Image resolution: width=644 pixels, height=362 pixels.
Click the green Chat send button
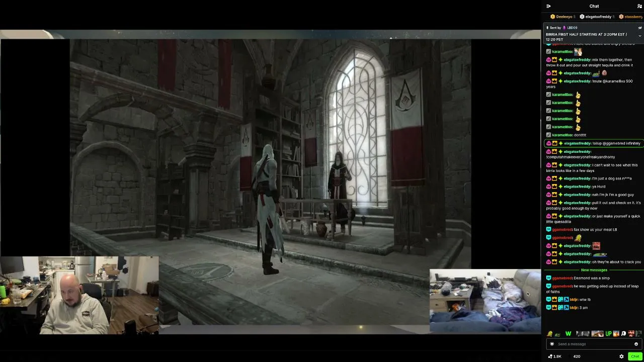[x=635, y=356]
